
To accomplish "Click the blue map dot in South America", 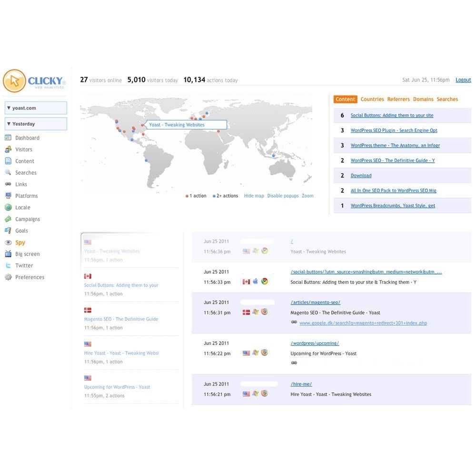I will 146,160.
